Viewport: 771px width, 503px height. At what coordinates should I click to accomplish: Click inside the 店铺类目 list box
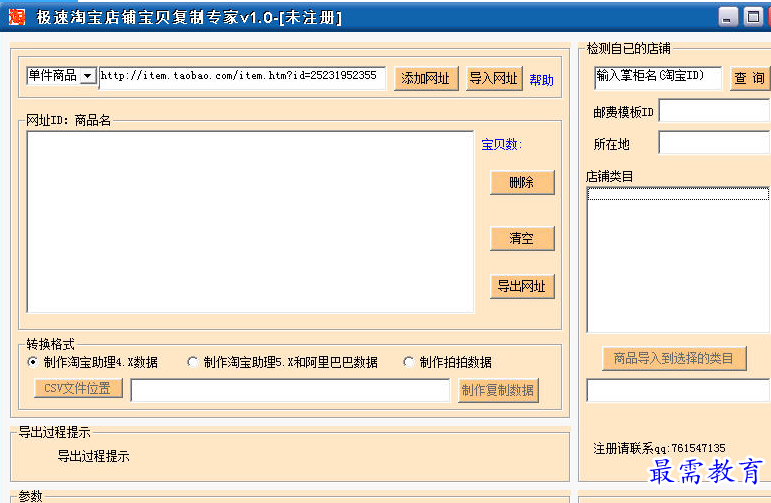point(678,260)
